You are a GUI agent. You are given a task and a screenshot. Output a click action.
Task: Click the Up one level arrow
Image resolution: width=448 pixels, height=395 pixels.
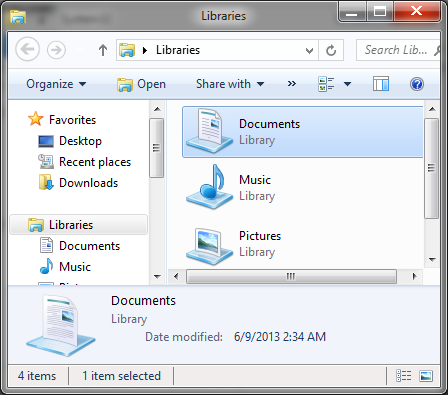pos(103,50)
